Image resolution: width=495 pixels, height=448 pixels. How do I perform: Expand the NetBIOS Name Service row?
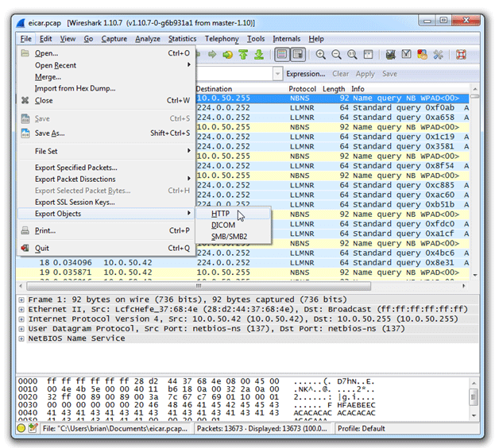coord(21,338)
